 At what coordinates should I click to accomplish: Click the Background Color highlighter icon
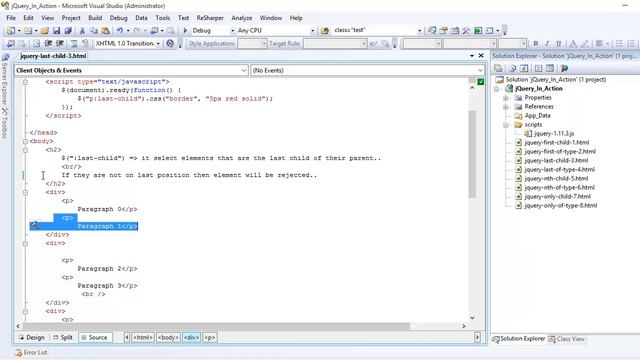585,43
